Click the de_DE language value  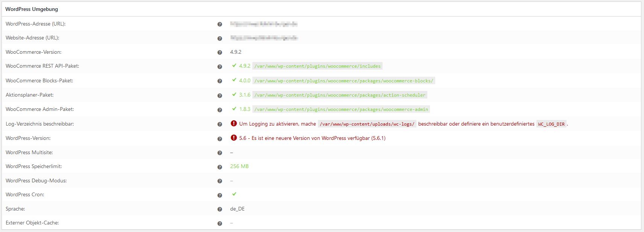(x=237, y=209)
